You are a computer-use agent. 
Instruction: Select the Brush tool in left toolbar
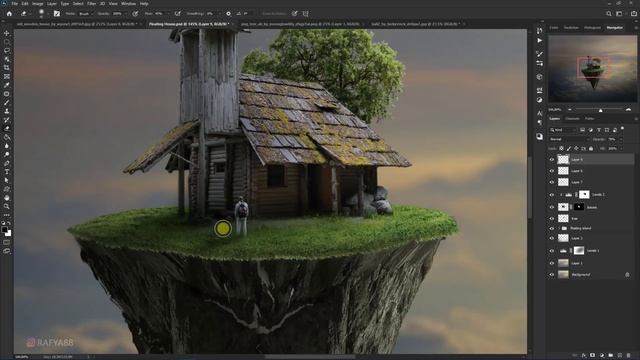[x=7, y=102]
